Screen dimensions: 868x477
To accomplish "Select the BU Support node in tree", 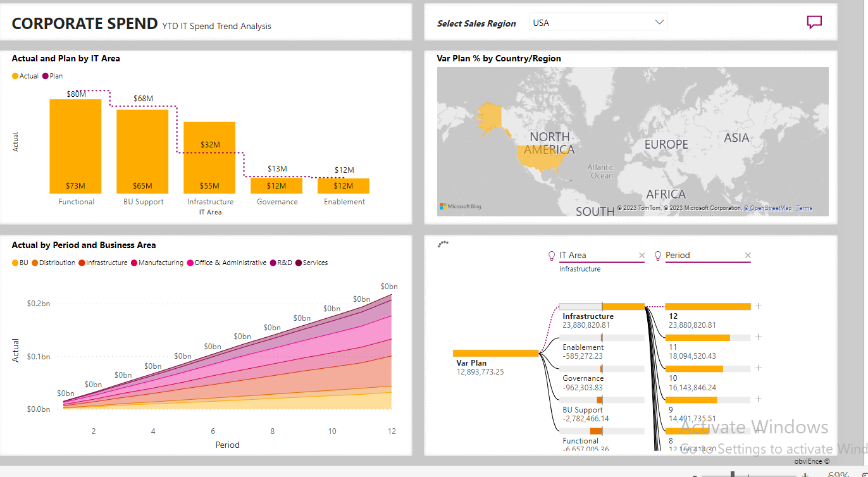I will pyautogui.click(x=583, y=410).
